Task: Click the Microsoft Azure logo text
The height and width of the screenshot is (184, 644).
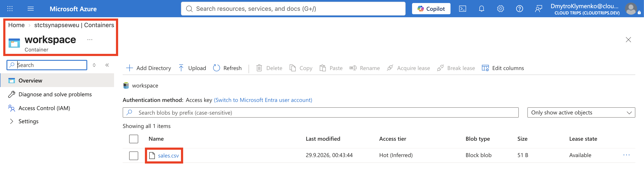Action: [x=73, y=9]
